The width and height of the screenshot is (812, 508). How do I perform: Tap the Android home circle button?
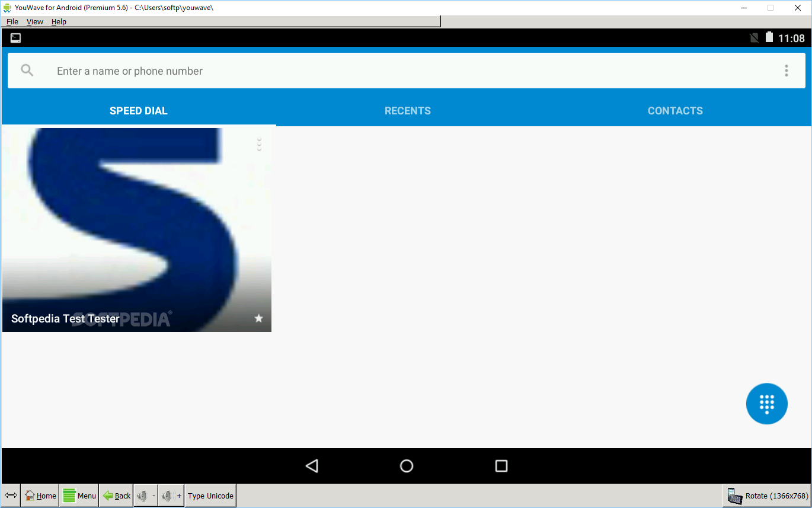pos(407,466)
